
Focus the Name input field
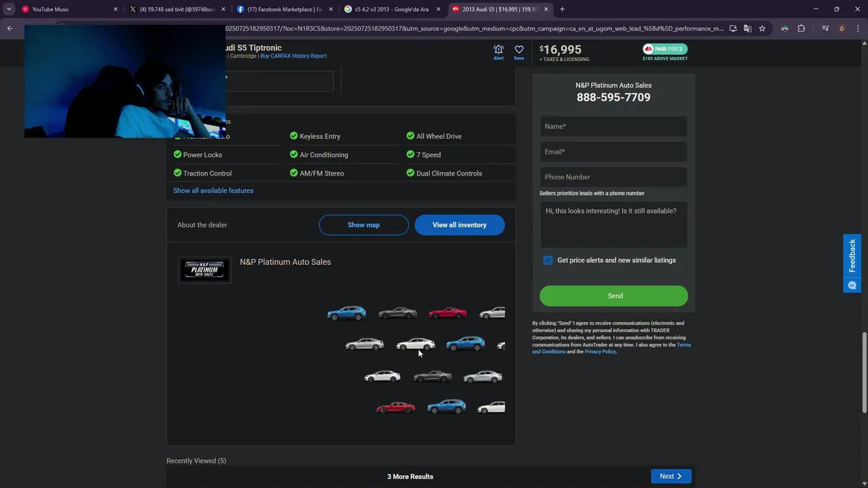pyautogui.click(x=614, y=127)
